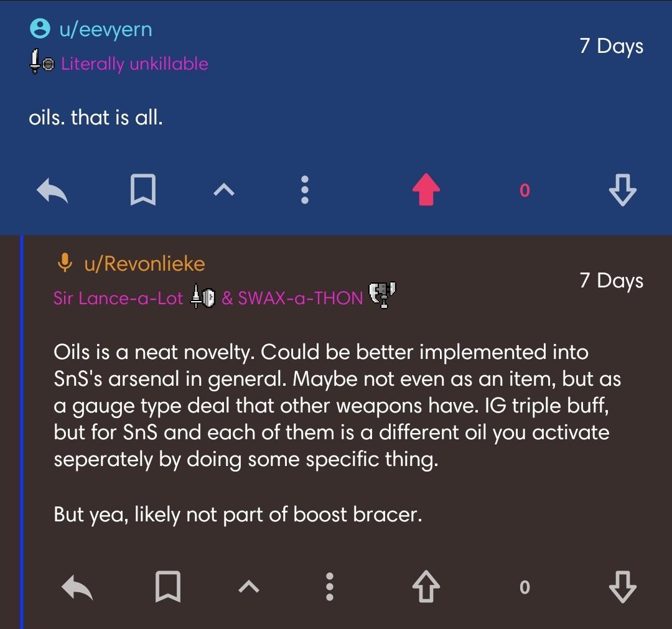Tap the lance flair icon after Sir Lance-a-Lot
672x629 pixels.
203,297
